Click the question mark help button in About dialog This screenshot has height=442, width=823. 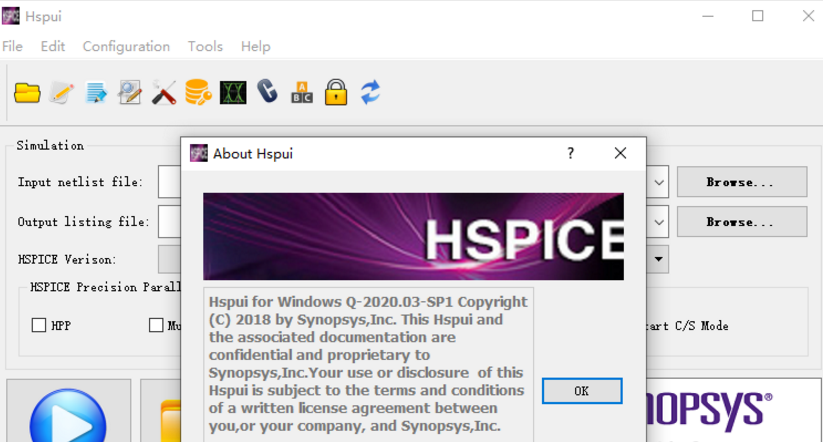coord(571,153)
